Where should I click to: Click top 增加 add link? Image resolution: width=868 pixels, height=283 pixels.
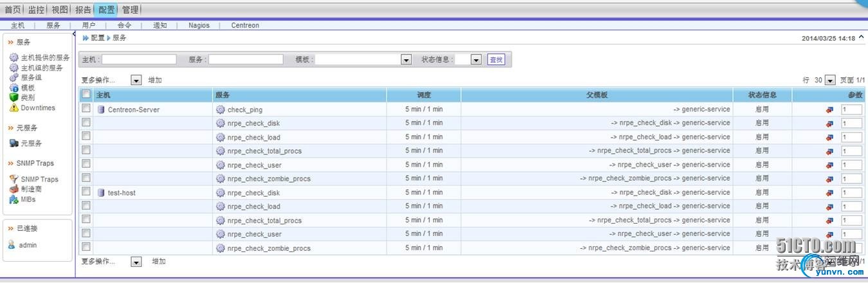click(x=155, y=80)
